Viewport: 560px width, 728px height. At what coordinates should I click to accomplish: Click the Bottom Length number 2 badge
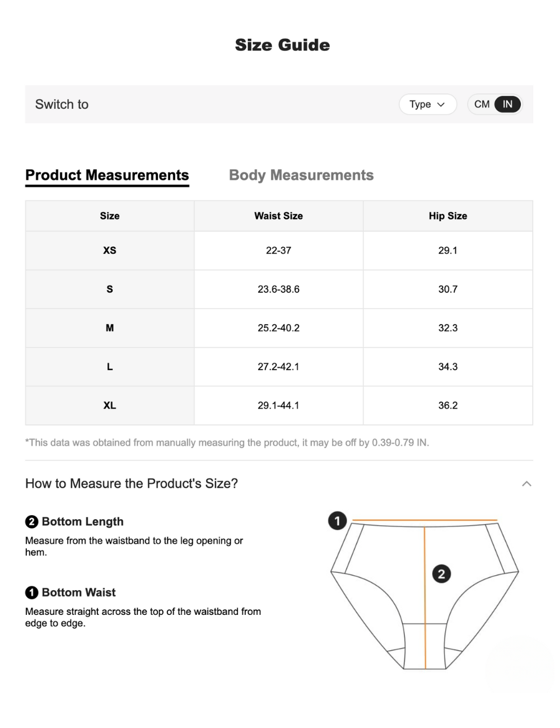click(31, 522)
